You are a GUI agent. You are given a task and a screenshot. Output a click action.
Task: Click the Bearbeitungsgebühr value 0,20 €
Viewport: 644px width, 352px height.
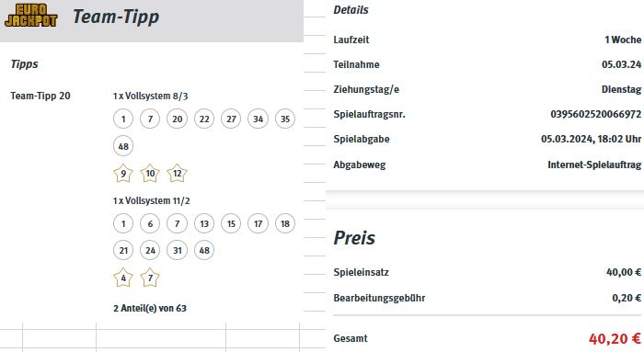point(627,298)
